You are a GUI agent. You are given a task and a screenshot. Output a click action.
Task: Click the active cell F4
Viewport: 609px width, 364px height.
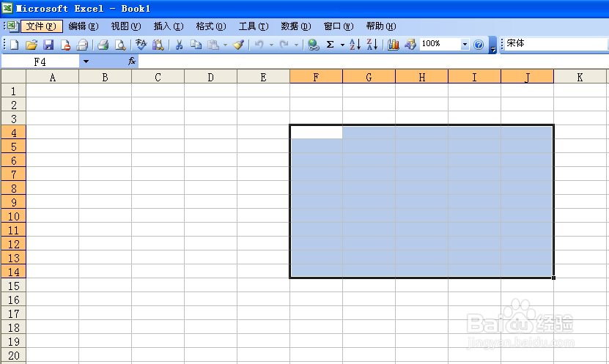tap(316, 132)
